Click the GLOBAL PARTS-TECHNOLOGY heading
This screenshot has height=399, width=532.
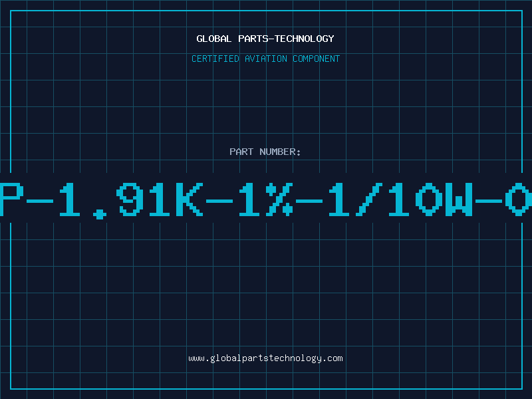tap(265, 39)
